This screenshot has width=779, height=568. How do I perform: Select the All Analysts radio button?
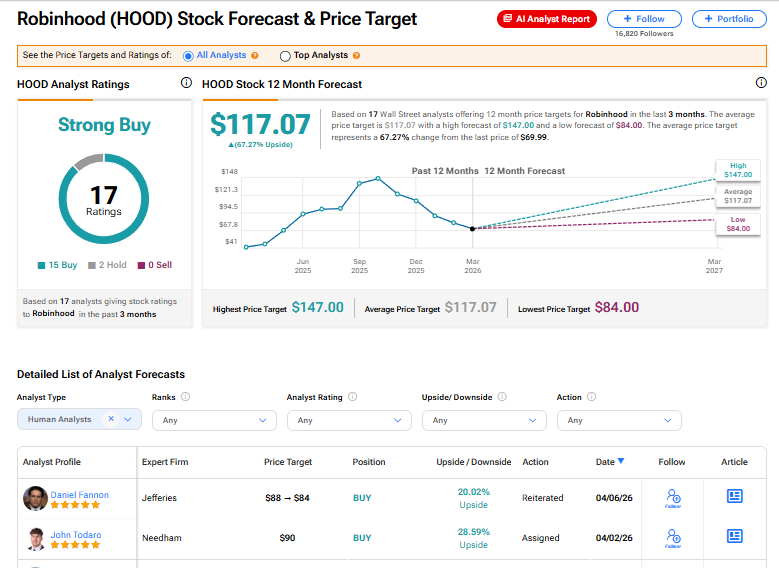(188, 56)
